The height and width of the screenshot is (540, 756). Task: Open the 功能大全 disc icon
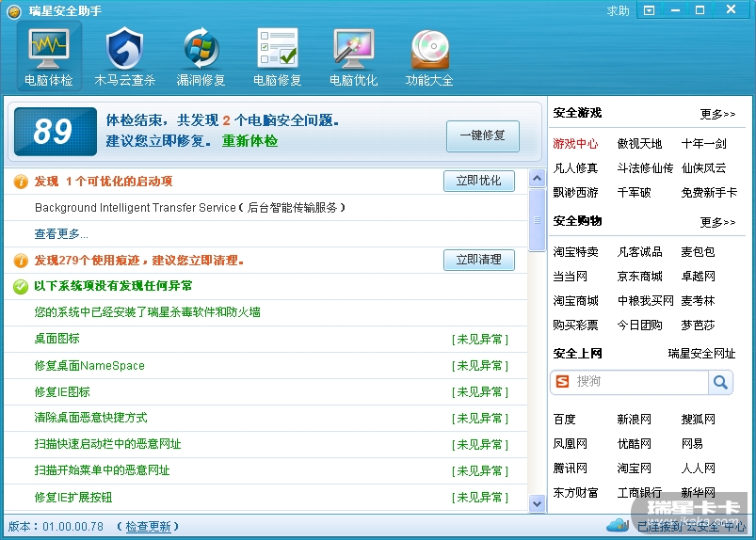coord(429,49)
